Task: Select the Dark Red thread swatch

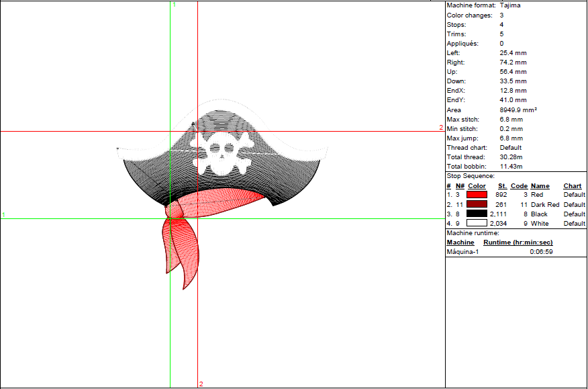Action: (x=477, y=204)
